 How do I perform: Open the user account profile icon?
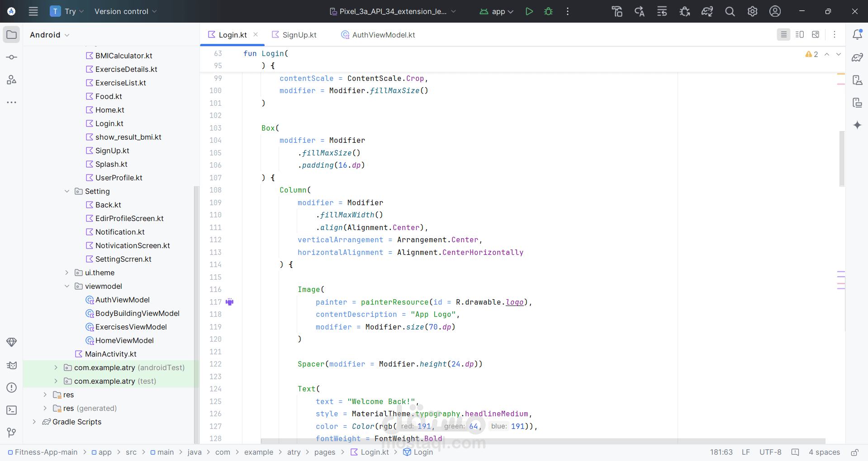click(x=775, y=11)
